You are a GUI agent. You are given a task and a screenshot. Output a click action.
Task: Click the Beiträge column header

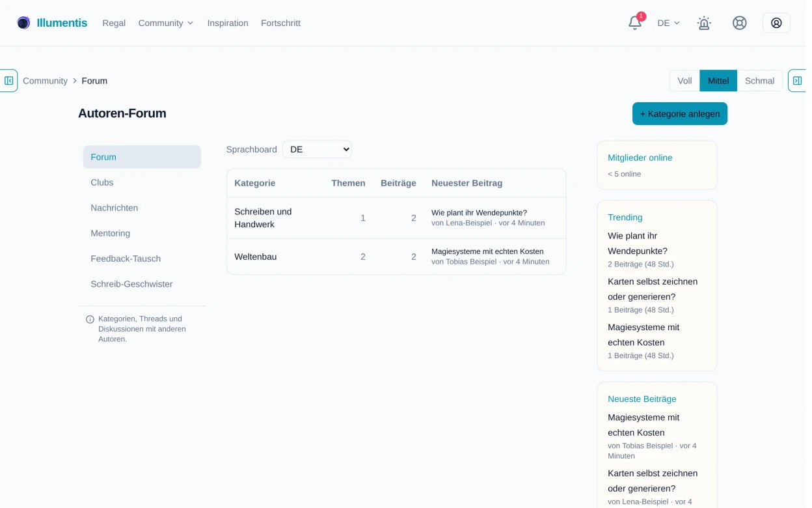click(398, 183)
